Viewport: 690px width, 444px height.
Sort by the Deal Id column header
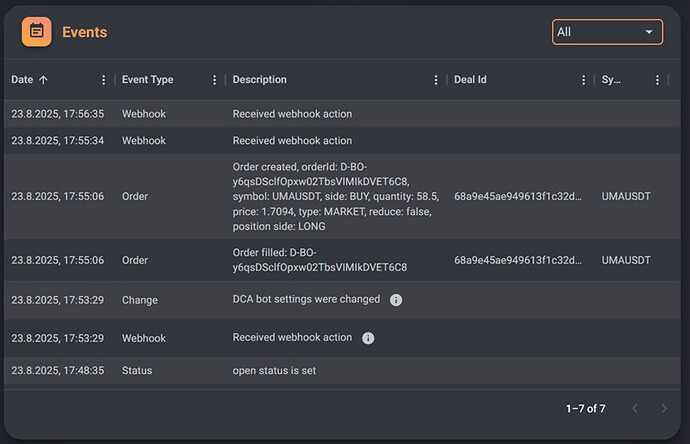tap(473, 80)
